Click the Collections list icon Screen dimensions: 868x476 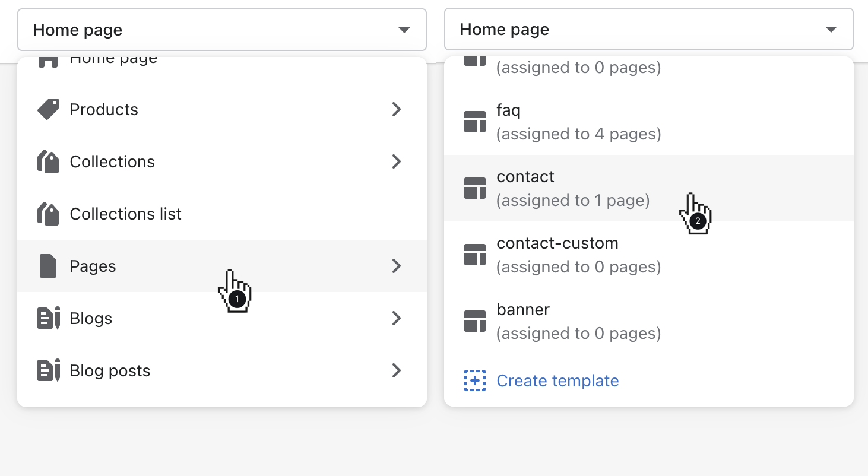point(48,214)
